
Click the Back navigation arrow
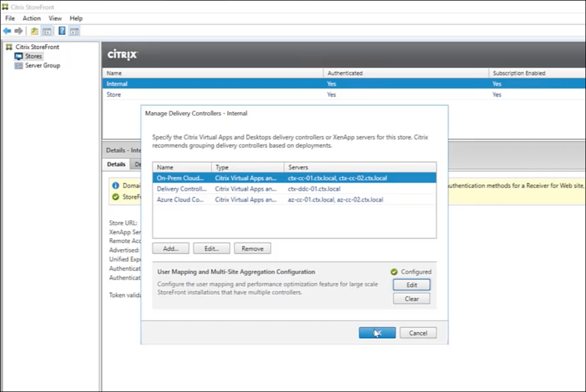(7, 30)
